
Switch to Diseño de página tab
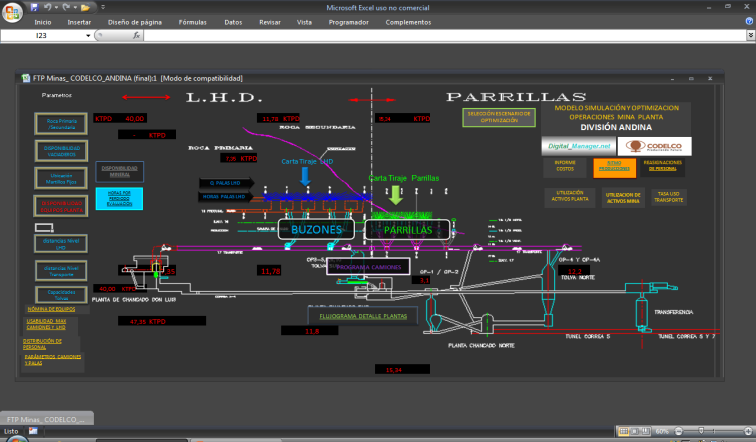click(135, 22)
